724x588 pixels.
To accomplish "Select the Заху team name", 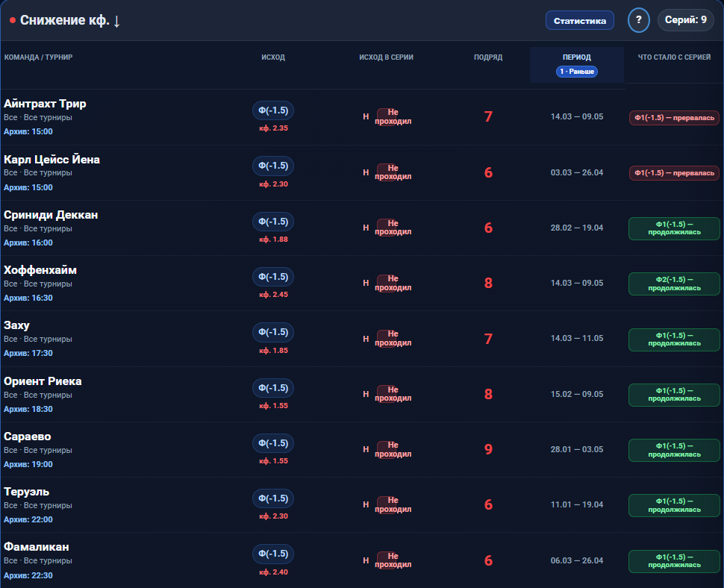I will coord(16,325).
